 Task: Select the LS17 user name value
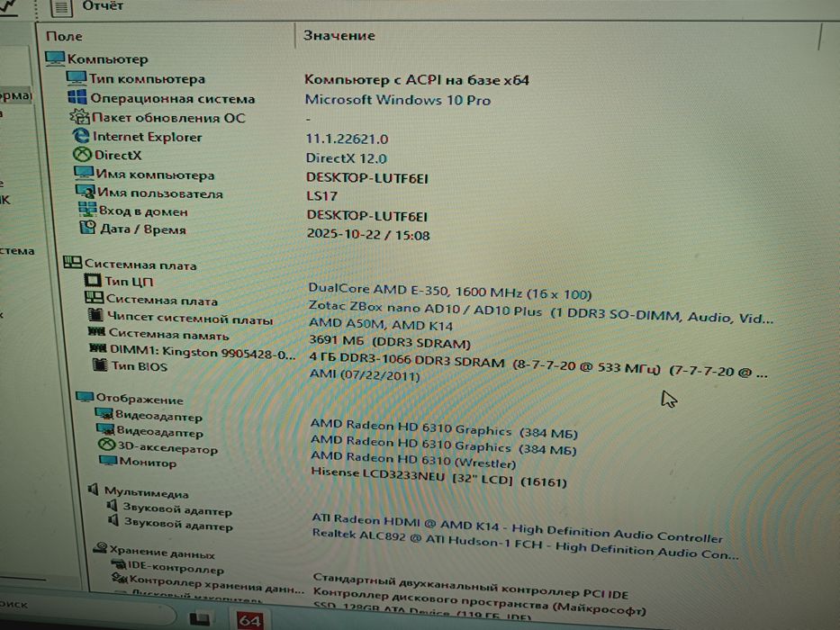[321, 196]
